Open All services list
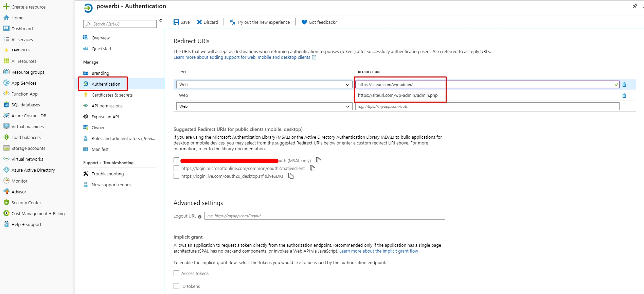 coord(22,39)
